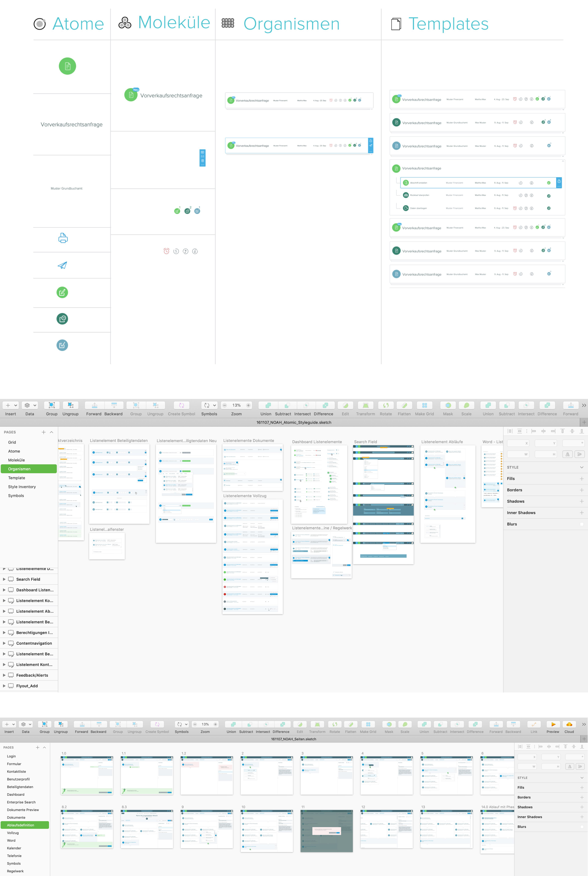Expand Feedback/Alerts artboard layer
Image resolution: width=588 pixels, height=876 pixels.
4,675
